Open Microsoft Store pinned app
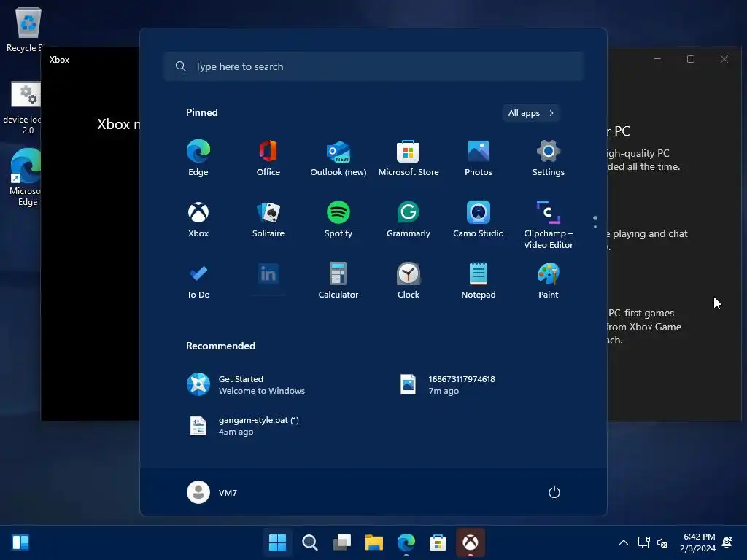Image resolution: width=747 pixels, height=560 pixels. point(409,158)
